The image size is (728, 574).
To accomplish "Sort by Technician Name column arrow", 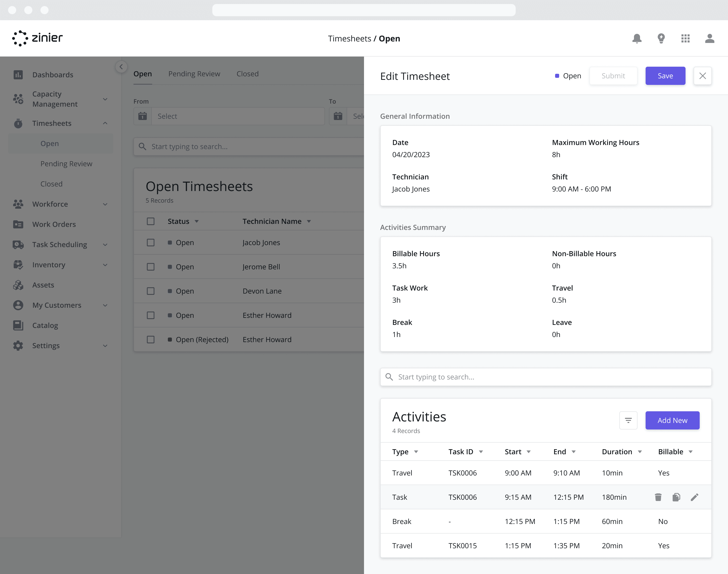I will [x=309, y=221].
